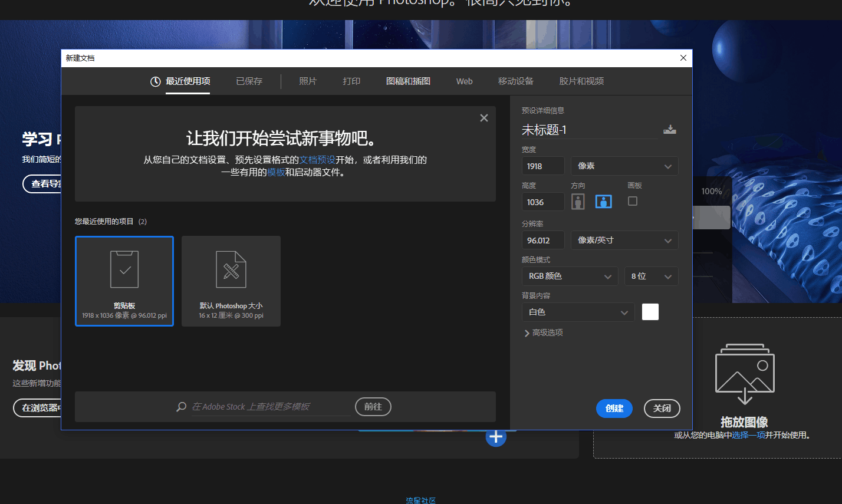Click the 前往 go button
842x504 pixels.
click(x=373, y=407)
